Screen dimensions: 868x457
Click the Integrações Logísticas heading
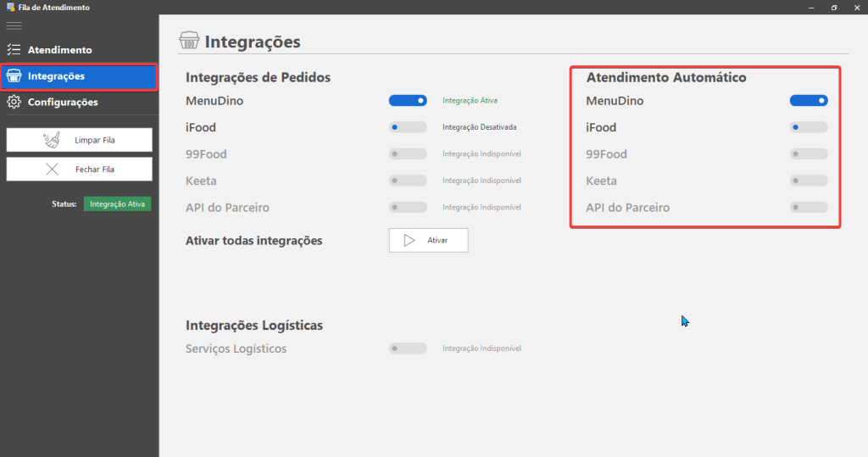254,326
